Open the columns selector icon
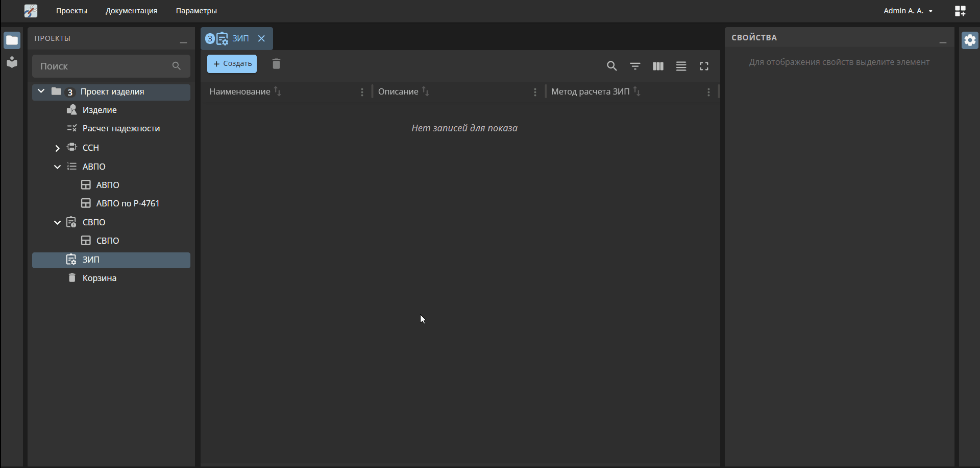This screenshot has height=468, width=980. click(658, 66)
